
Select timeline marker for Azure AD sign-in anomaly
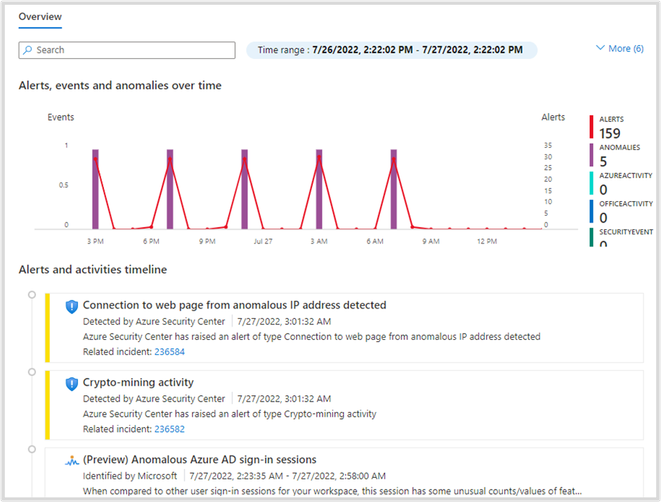point(32,449)
